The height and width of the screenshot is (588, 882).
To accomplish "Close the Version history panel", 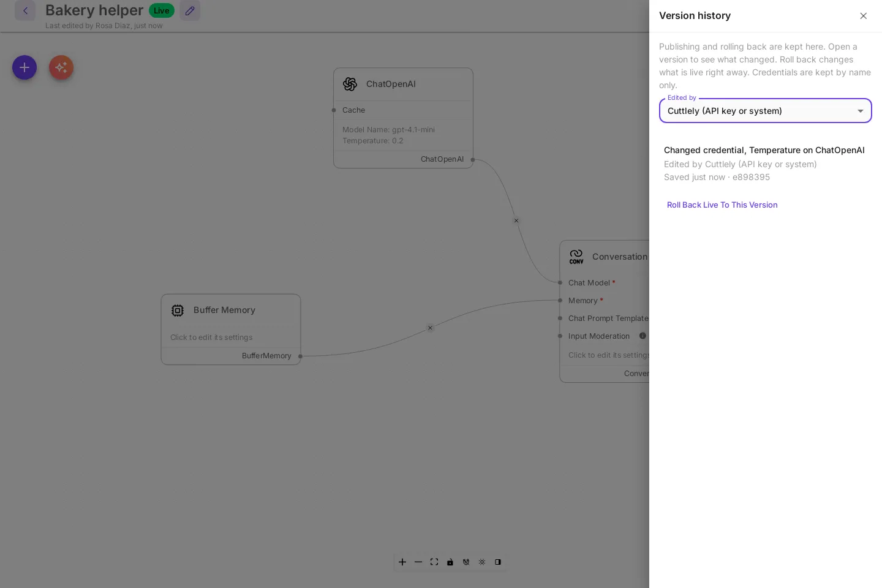I will coord(864,16).
